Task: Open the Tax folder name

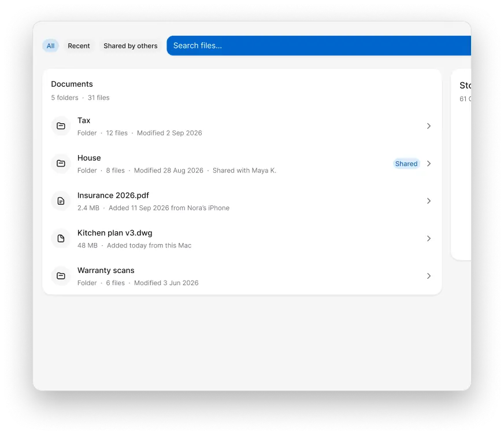Action: coord(84,120)
